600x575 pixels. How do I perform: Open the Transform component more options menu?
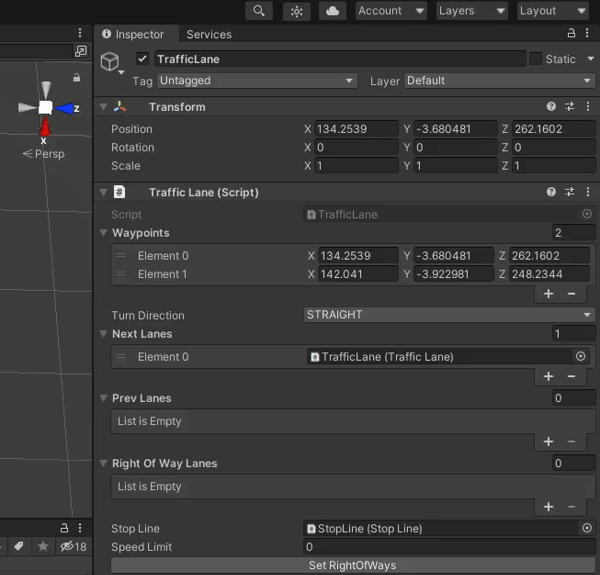(587, 107)
